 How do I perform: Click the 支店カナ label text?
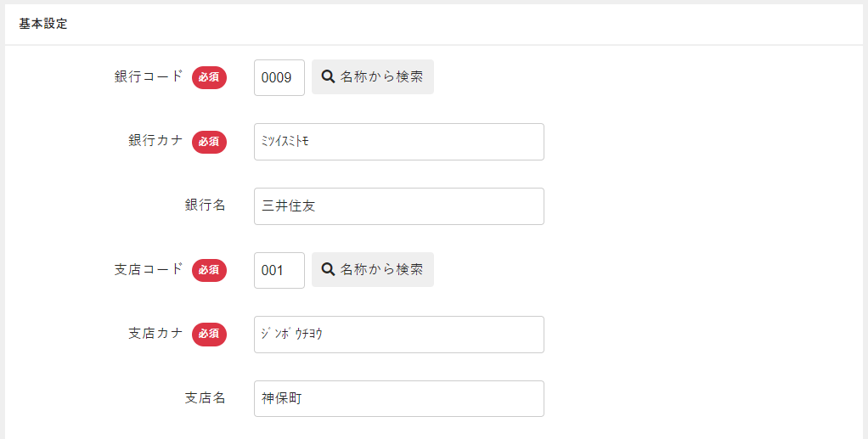tap(155, 334)
